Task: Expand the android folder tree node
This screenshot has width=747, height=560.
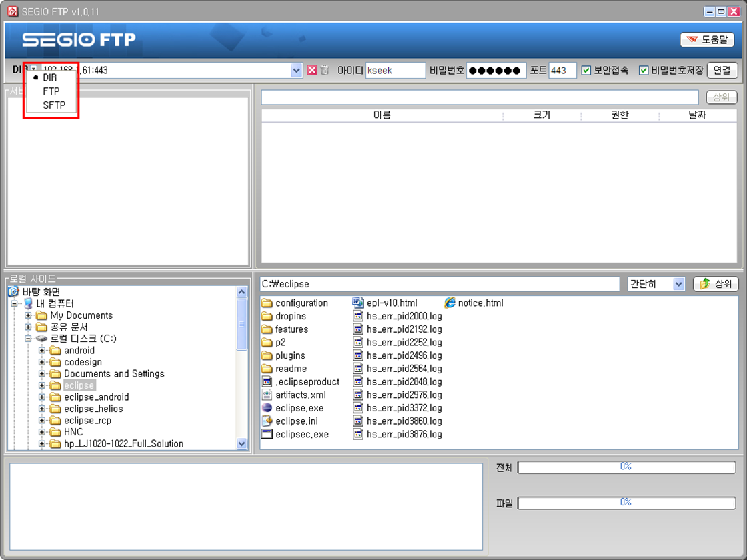Action: [x=42, y=351]
